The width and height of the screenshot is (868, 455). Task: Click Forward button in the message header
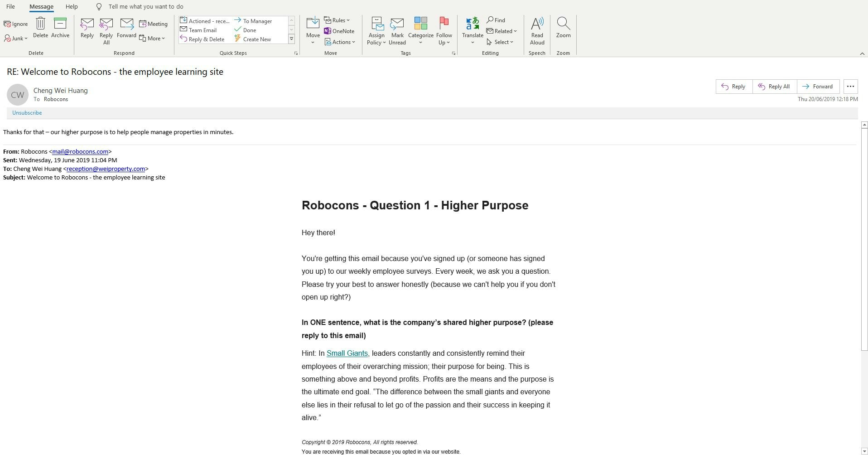coord(818,87)
